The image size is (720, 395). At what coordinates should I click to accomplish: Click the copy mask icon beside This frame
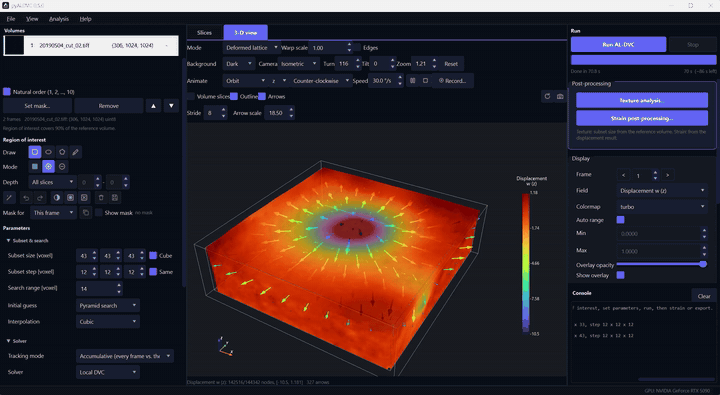click(x=85, y=213)
